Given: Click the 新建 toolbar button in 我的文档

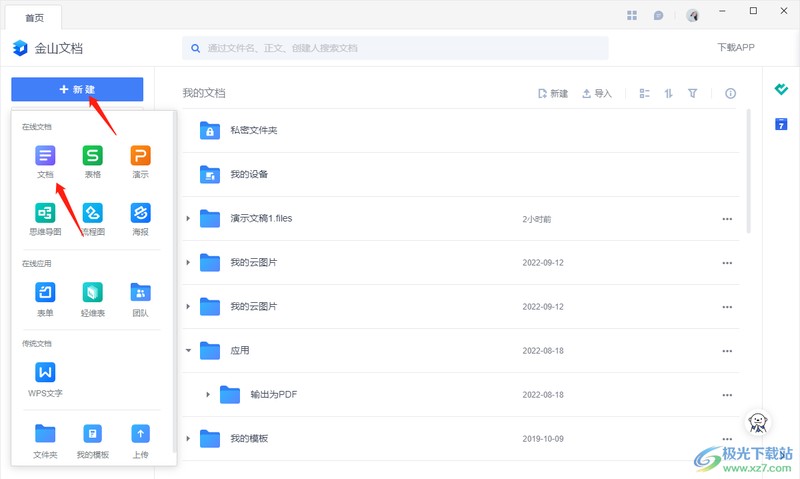Looking at the screenshot, I should click(553, 93).
